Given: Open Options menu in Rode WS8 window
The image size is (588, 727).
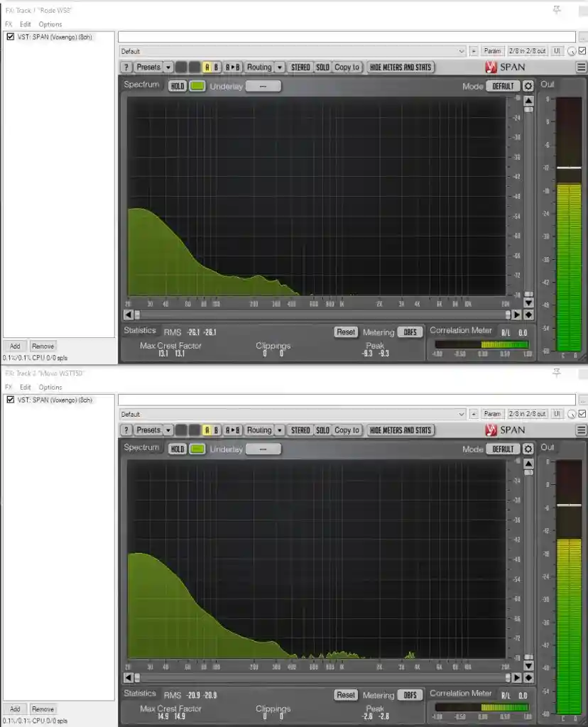Looking at the screenshot, I should (50, 24).
